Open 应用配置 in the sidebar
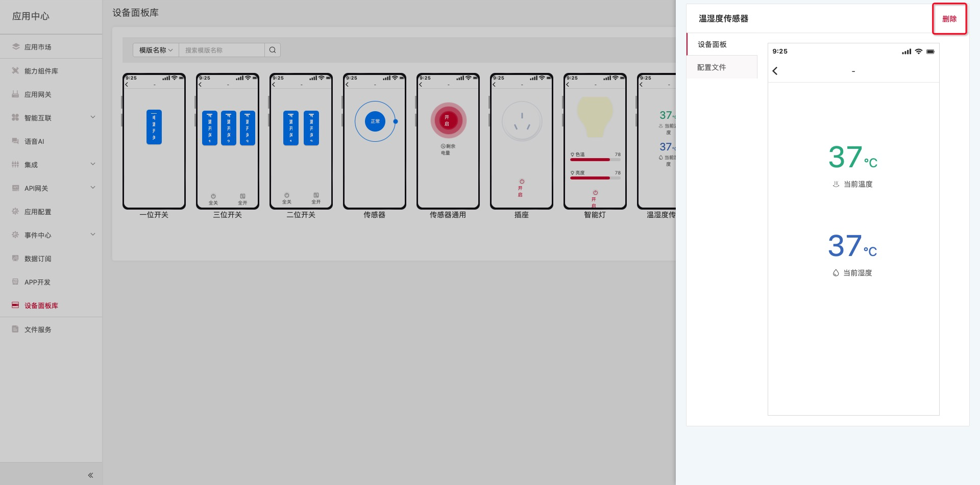Viewport: 980px width, 485px height. click(x=38, y=212)
